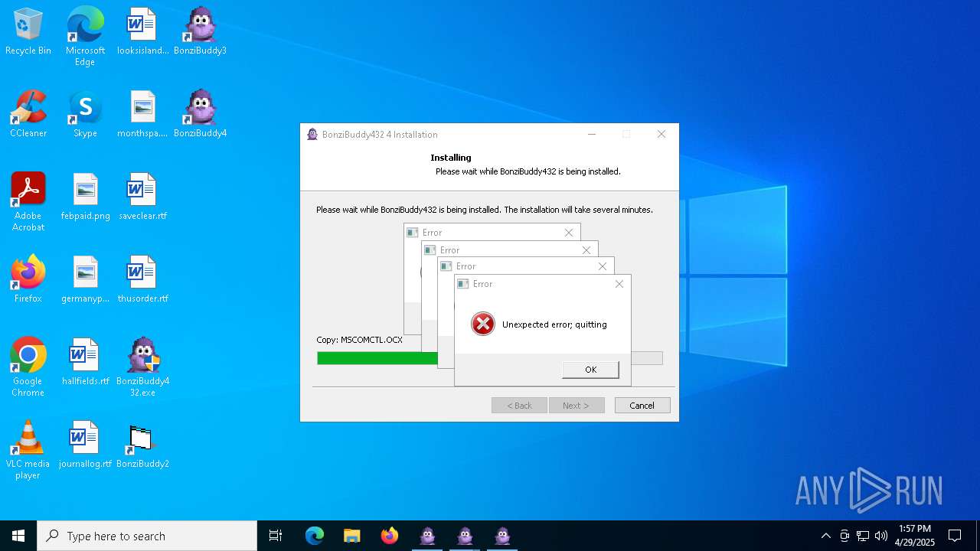Select the thusorder.rtf document icon
This screenshot has width=980, height=551.
[x=142, y=280]
